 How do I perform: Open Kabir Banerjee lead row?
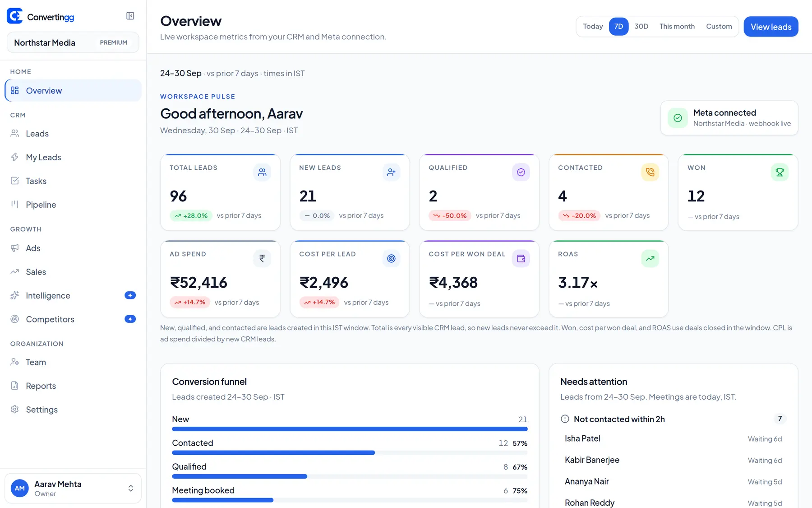click(673, 460)
